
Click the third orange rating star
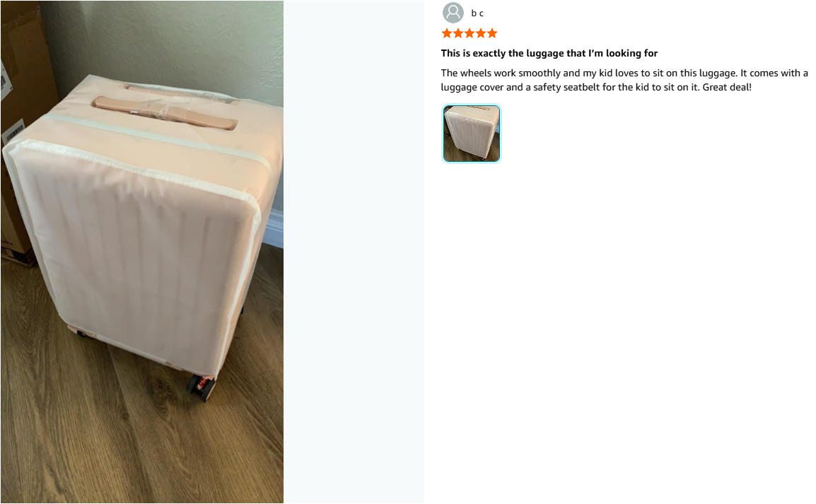tap(470, 33)
